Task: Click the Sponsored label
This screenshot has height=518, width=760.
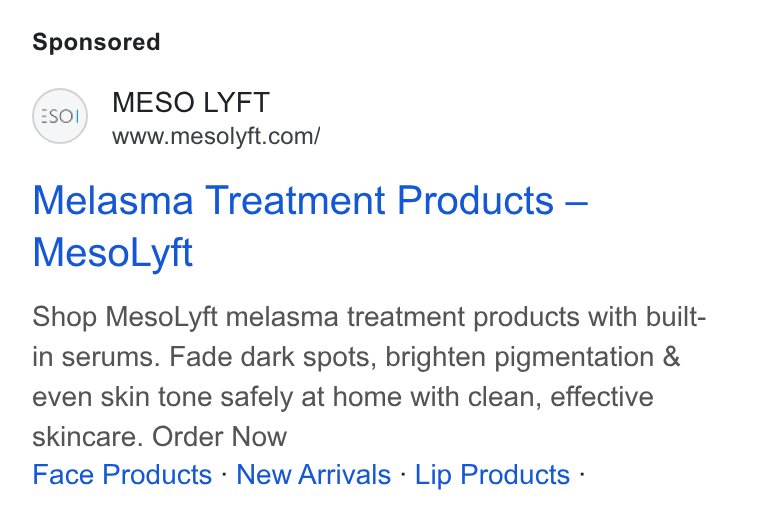Action: point(96,42)
